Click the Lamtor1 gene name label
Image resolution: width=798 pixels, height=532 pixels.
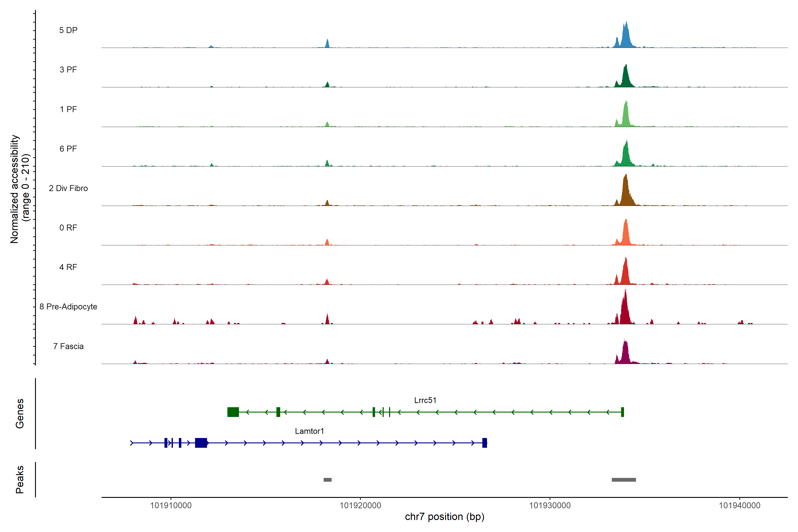309,431
